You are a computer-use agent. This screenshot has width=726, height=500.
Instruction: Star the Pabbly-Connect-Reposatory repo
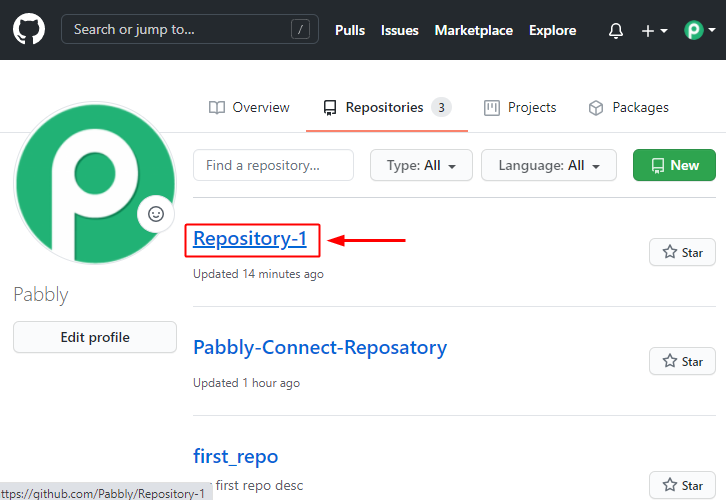pyautogui.click(x=682, y=361)
